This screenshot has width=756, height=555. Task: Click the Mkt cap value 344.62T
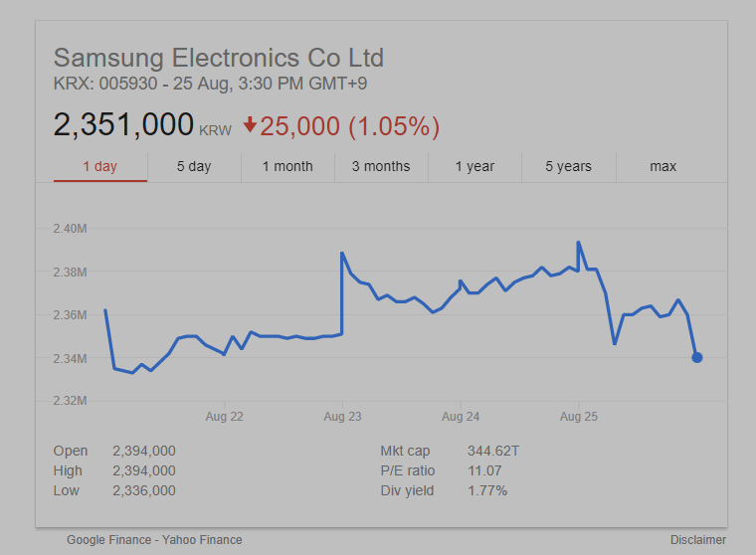coord(493,451)
